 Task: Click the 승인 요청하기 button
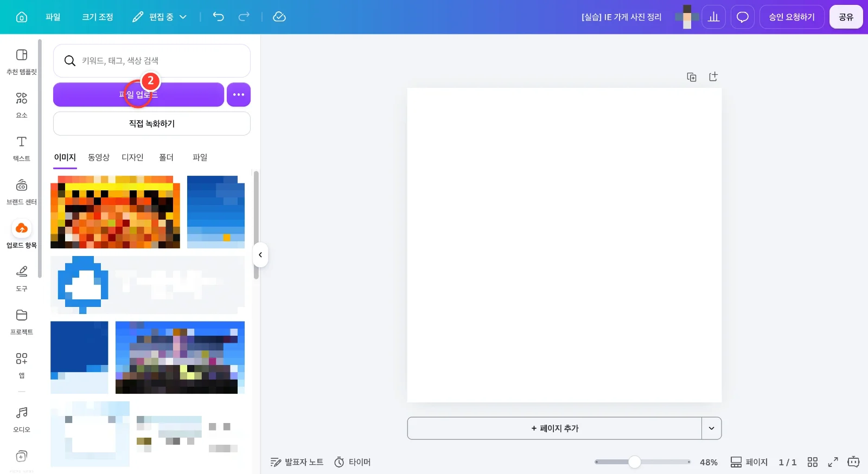pos(792,17)
